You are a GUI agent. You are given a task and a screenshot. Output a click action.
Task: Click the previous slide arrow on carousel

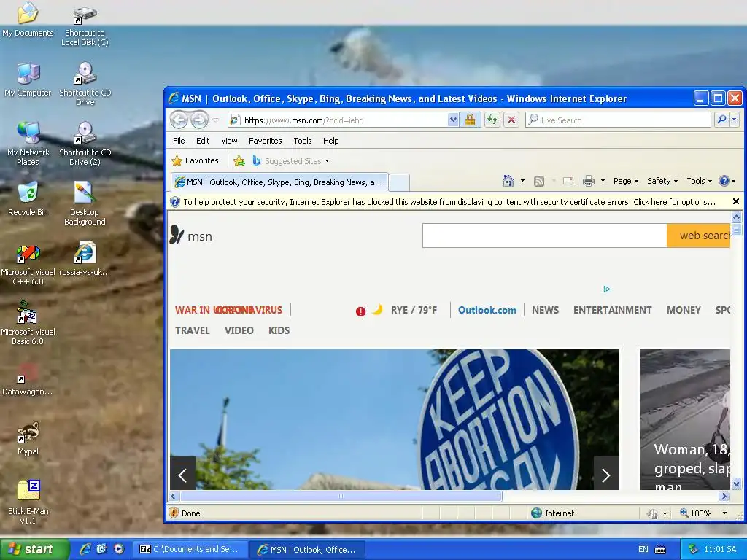(182, 474)
